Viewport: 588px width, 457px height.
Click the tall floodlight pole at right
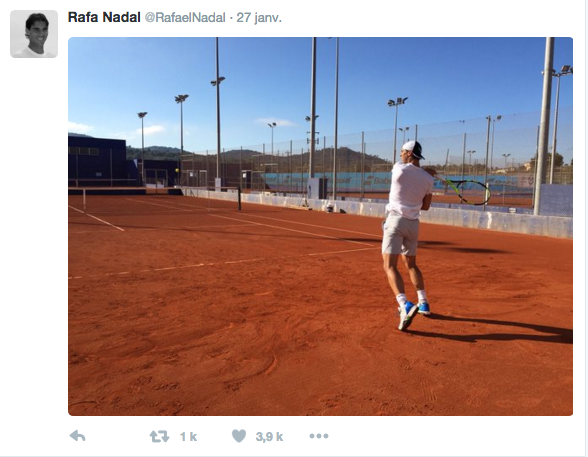pyautogui.click(x=544, y=126)
